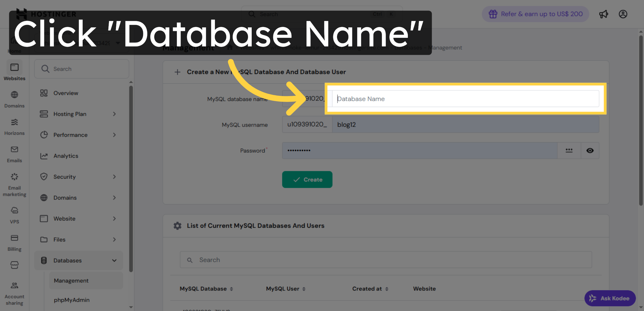The width and height of the screenshot is (644, 311).
Task: Click the Create button
Action: (x=307, y=180)
